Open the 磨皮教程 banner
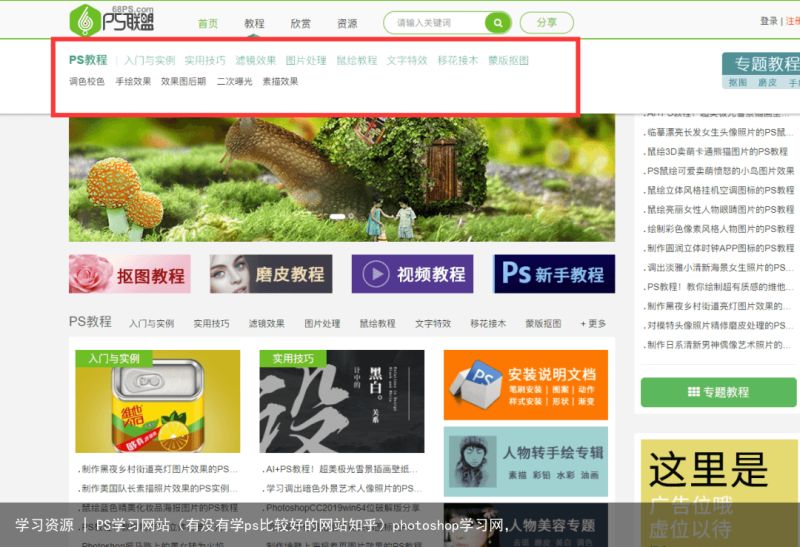 point(271,274)
